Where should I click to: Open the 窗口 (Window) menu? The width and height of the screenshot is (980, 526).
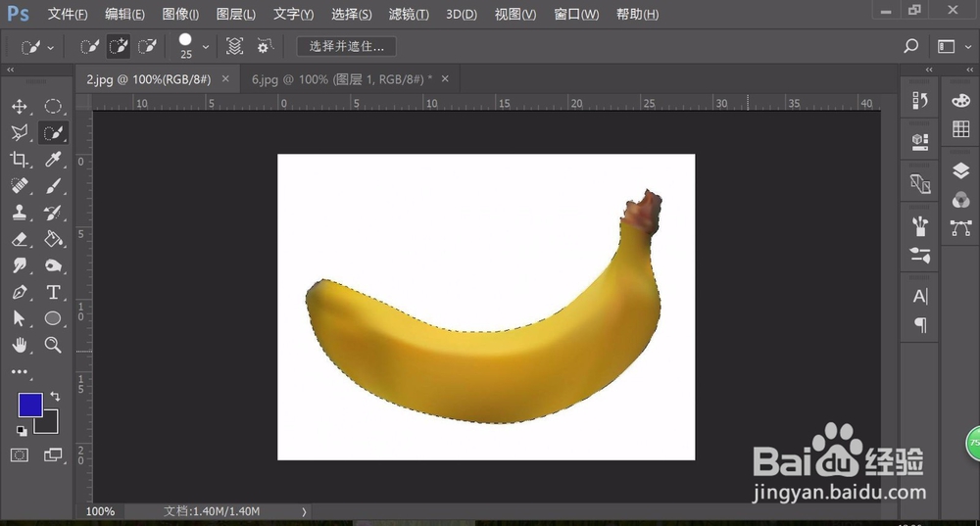576,14
